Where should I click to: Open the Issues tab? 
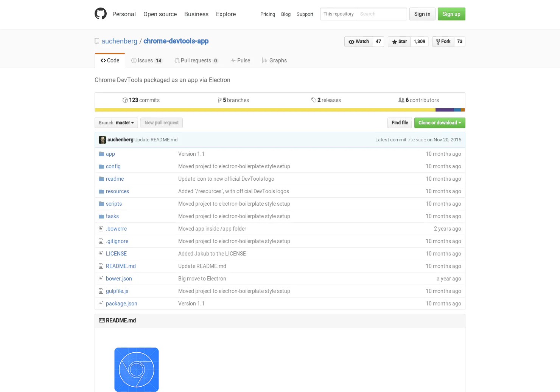click(x=147, y=60)
